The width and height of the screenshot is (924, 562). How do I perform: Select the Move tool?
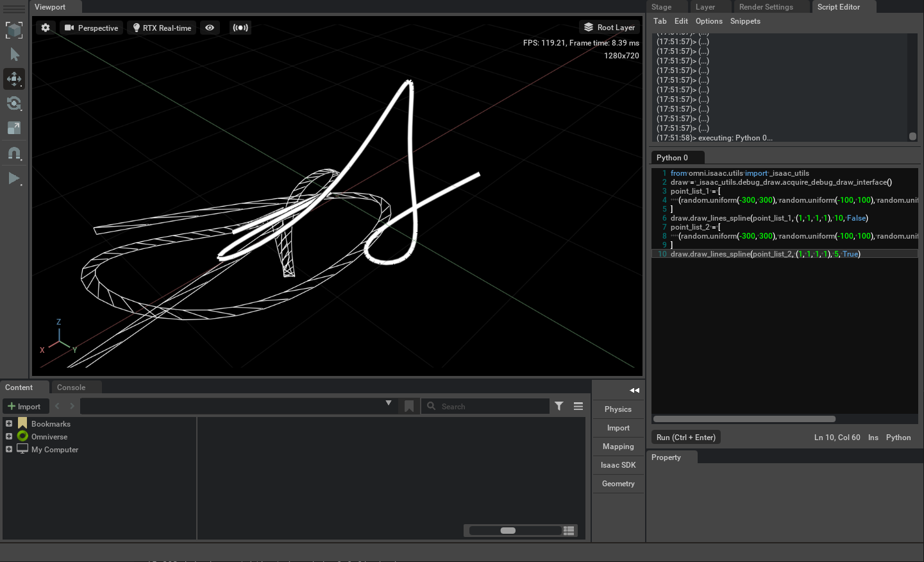[x=14, y=79]
